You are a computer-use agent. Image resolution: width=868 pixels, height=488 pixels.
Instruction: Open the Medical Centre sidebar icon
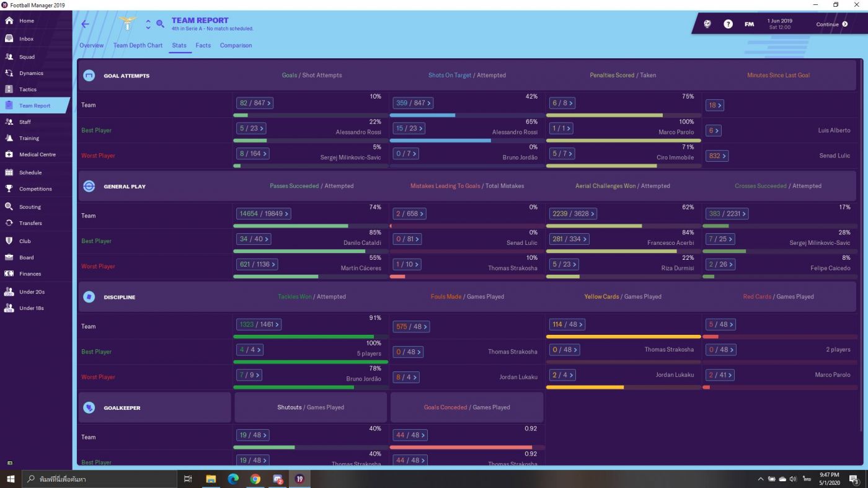(9, 154)
